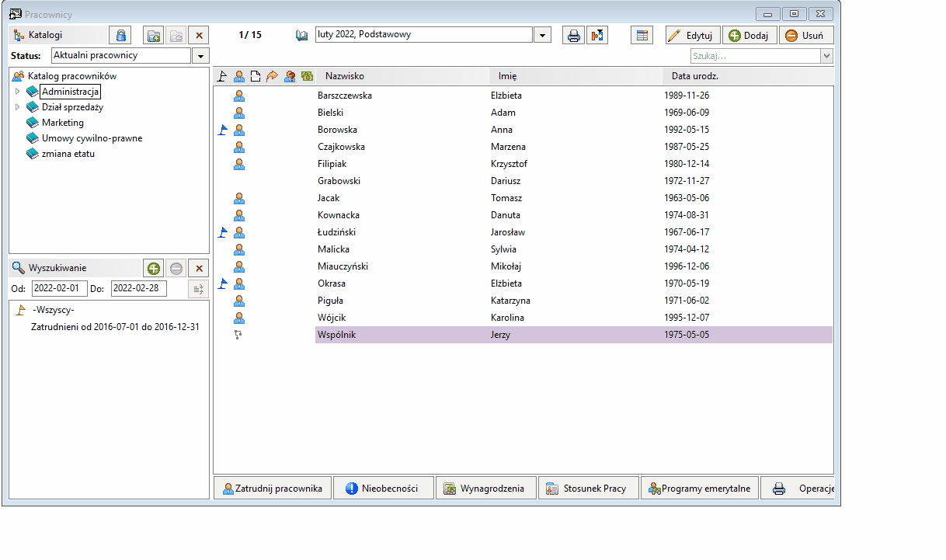The height and width of the screenshot is (560, 946).
Task: Click the red X delete catalog button
Action: coord(199,35)
